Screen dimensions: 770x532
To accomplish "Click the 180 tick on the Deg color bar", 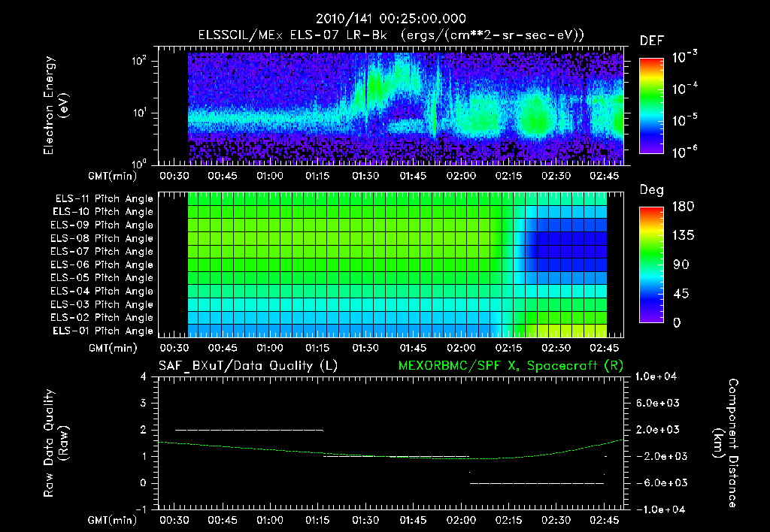I will coord(683,207).
